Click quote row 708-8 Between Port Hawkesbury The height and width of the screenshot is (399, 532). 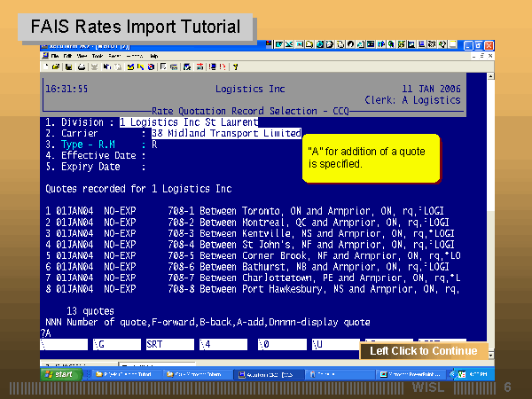pyautogui.click(x=253, y=289)
